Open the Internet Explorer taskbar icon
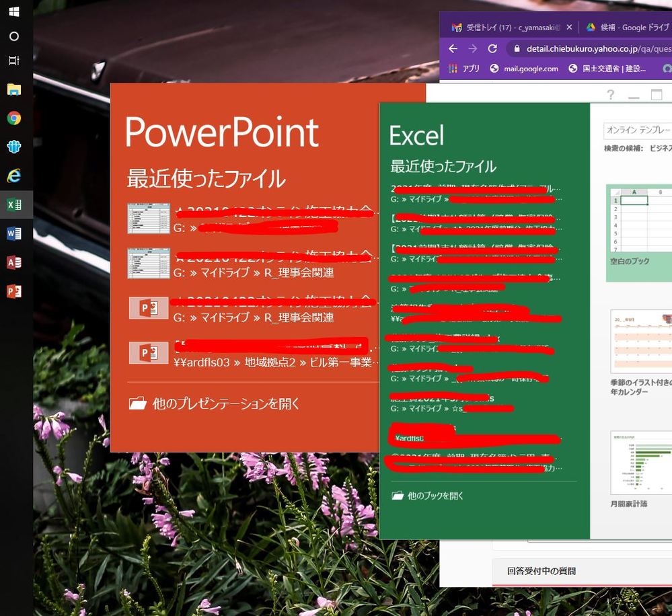Viewport: 672px width, 616px height. pyautogui.click(x=14, y=176)
